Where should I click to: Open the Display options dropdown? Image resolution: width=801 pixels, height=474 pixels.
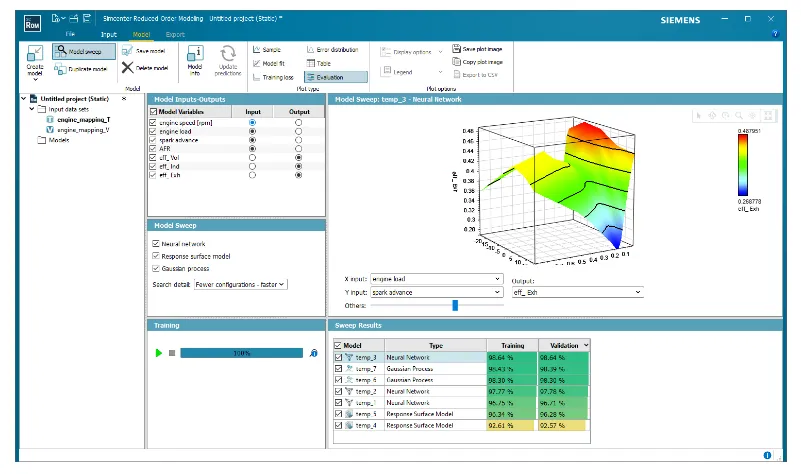440,52
